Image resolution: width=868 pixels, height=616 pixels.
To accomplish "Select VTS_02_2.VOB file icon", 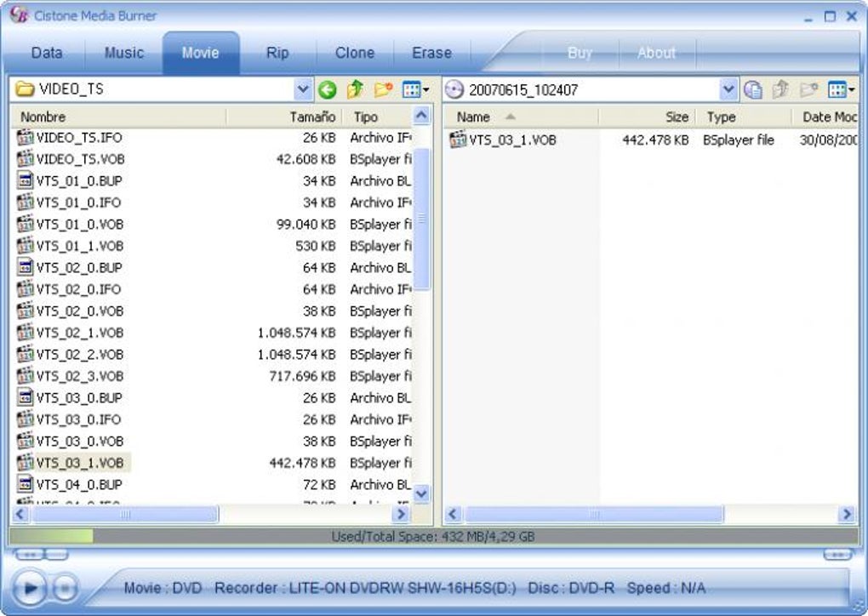I will click(25, 354).
